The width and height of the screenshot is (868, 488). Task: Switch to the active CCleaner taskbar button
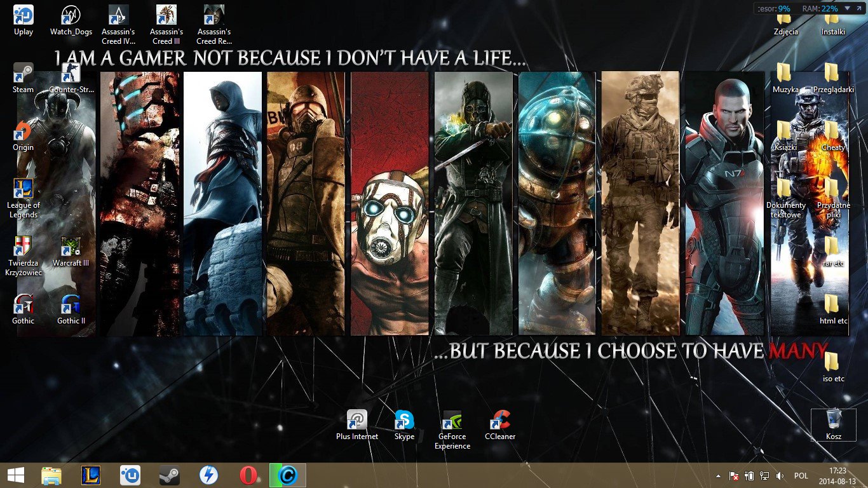click(288, 475)
